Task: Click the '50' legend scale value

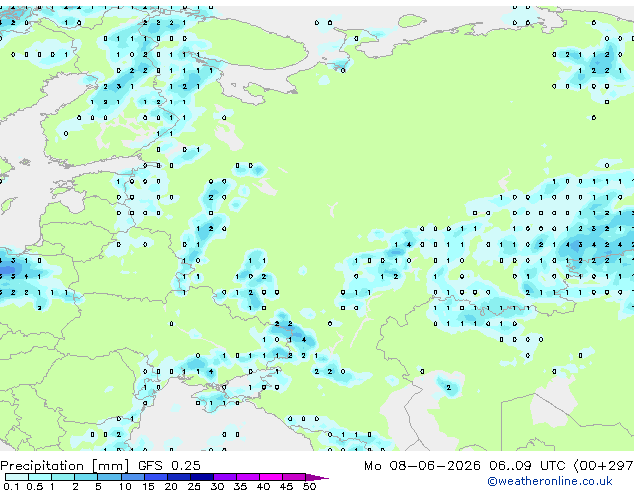Action: (310, 486)
